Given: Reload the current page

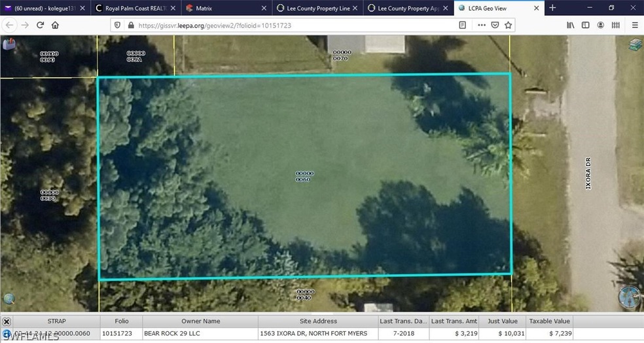Looking at the screenshot, I should coord(40,25).
